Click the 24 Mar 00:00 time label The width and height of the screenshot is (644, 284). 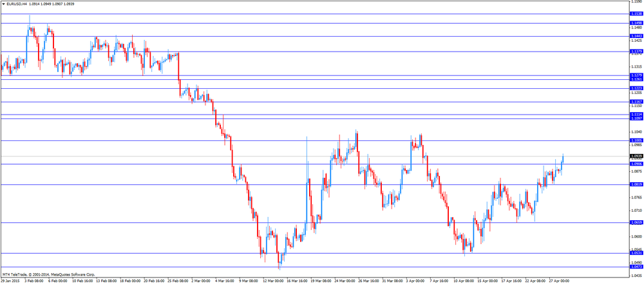pyautogui.click(x=345, y=281)
